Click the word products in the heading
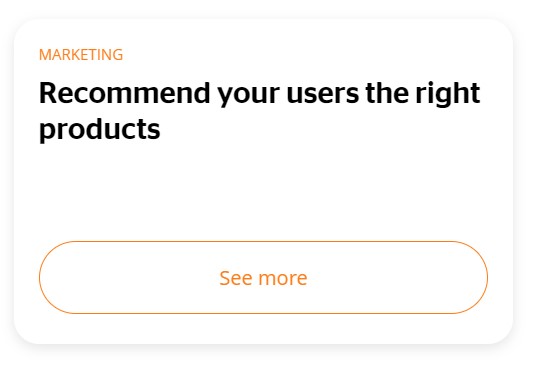 click(x=99, y=130)
